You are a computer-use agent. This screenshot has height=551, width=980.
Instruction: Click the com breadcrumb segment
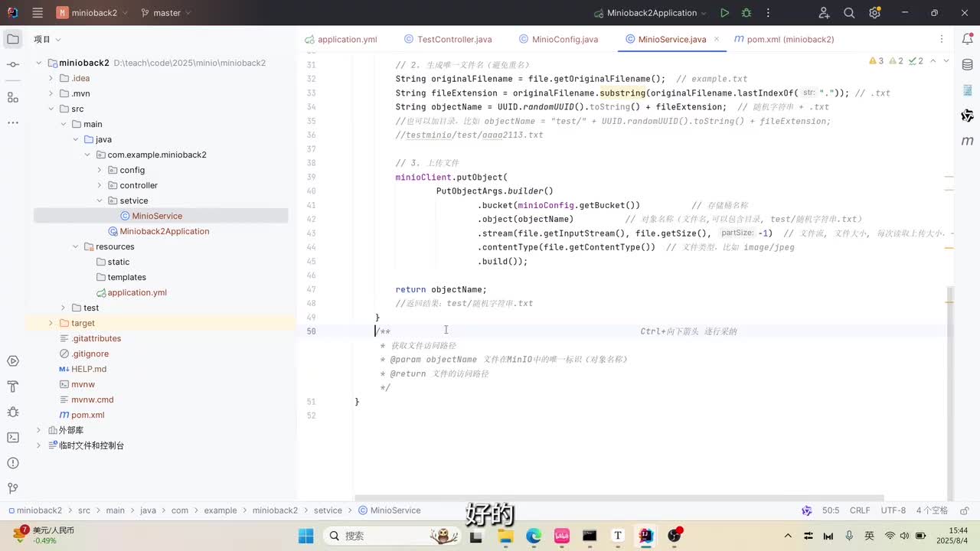tap(180, 510)
